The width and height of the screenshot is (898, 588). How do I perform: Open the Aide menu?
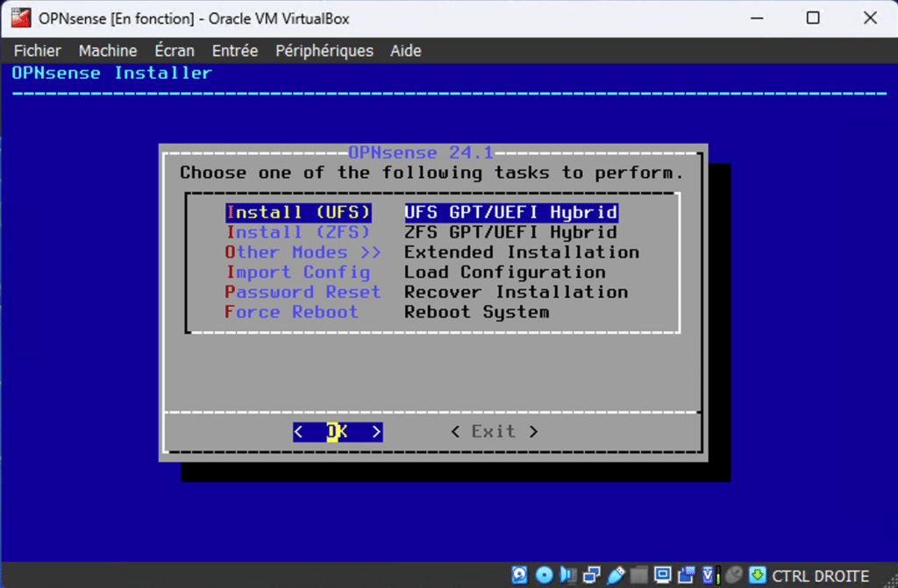[405, 50]
